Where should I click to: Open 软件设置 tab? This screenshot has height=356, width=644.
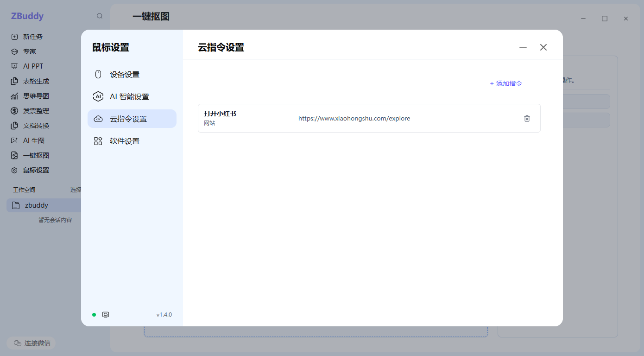tap(132, 141)
